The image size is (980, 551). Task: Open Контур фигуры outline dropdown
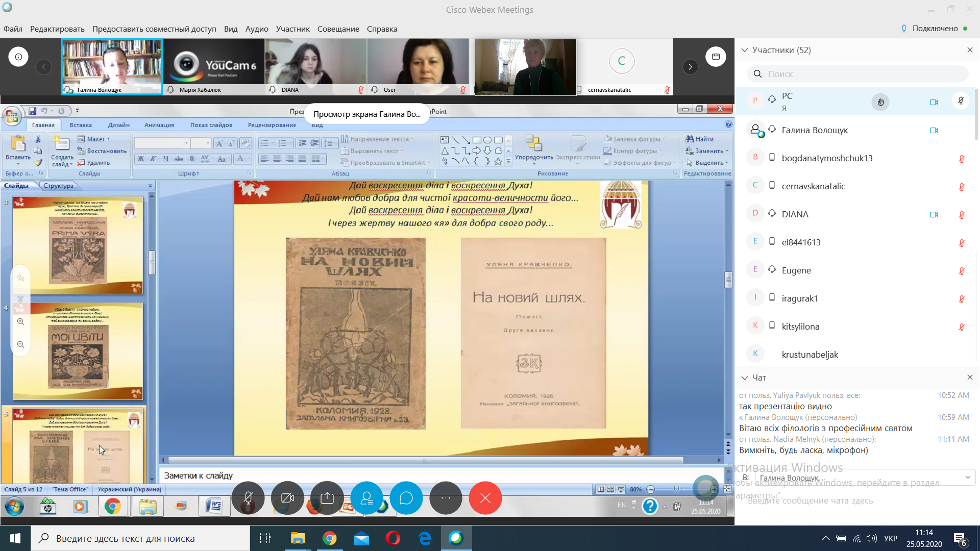point(632,151)
